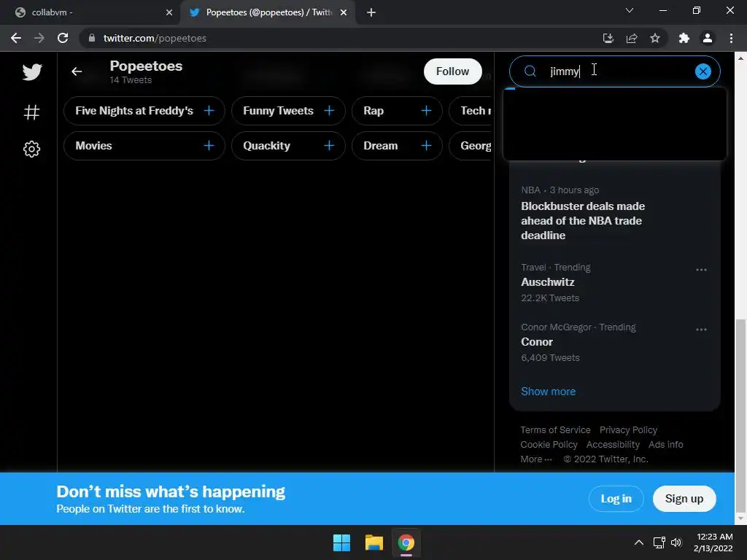Screen dimensions: 747x560
Task: Add the Rap topic with plus
Action: tap(426, 111)
